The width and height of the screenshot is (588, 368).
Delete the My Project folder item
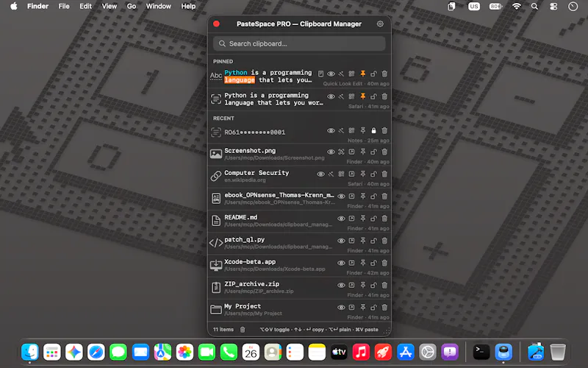(x=384, y=307)
